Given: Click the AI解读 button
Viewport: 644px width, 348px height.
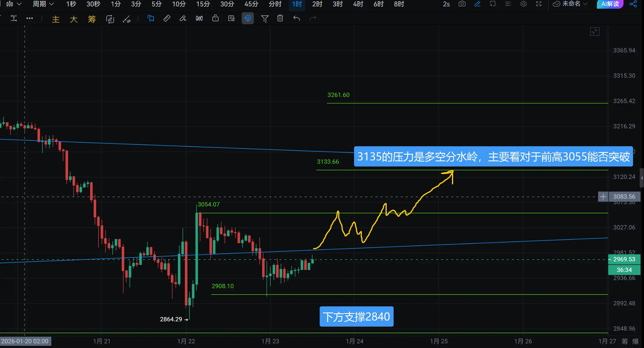Looking at the screenshot, I should coord(610,4).
